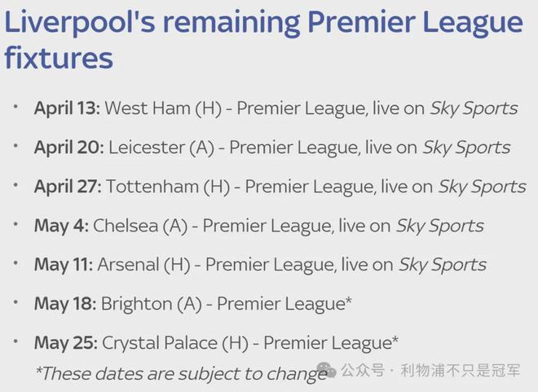
Task: Select the West Ham (H) fixture text
Action: coord(163,108)
